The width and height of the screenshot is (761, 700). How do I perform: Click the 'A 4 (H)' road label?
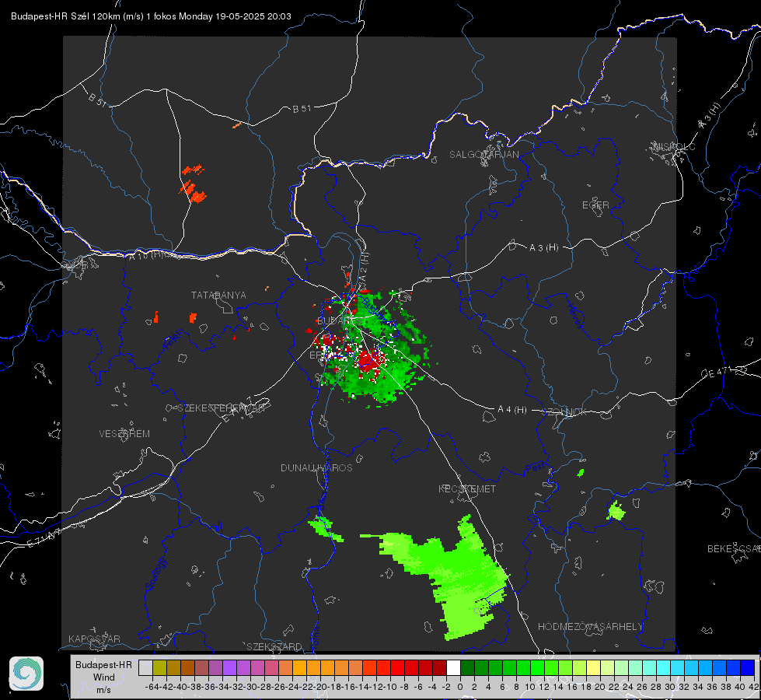pyautogui.click(x=512, y=410)
